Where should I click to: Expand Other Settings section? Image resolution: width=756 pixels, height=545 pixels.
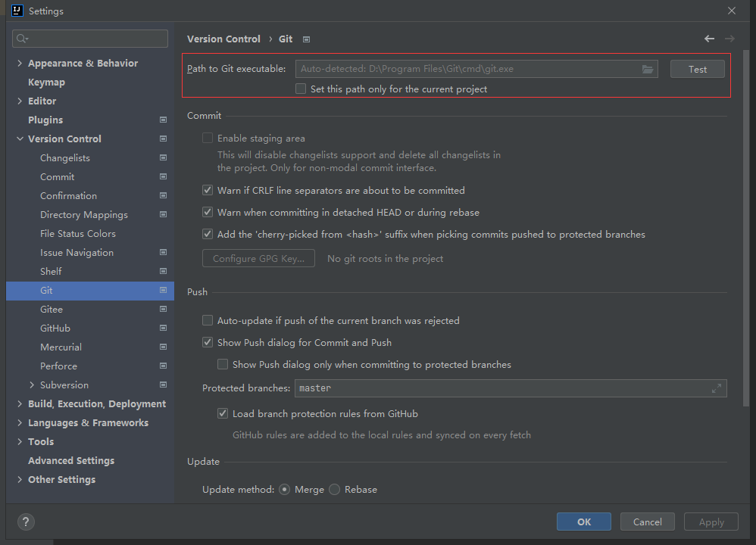coord(20,479)
